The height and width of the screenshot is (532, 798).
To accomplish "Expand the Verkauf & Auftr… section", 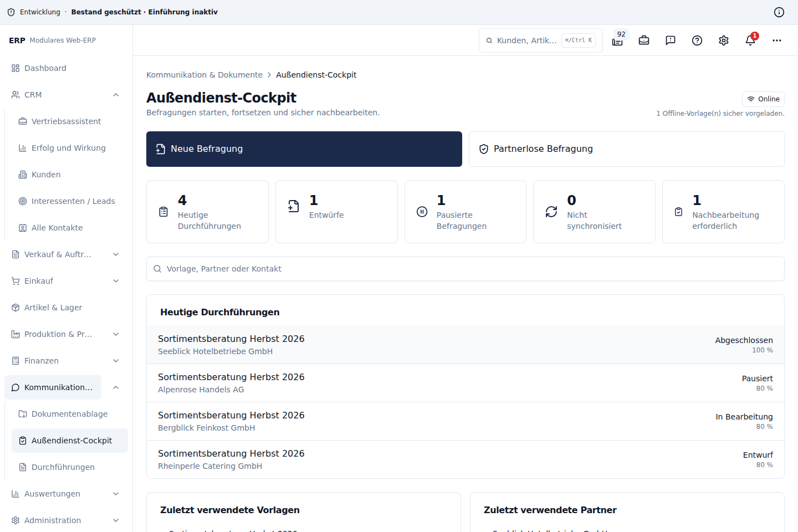I will pos(116,254).
